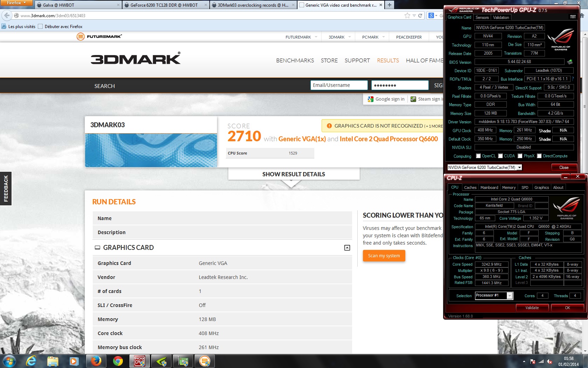Click bus interface test question mark
Viewport: 588px width, 368px height.
point(573,79)
